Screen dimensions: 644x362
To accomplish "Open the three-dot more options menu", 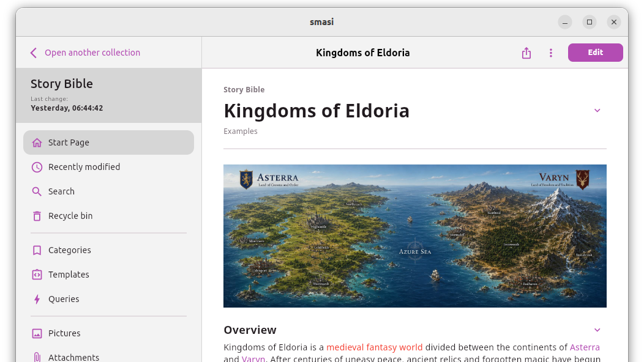I will coord(551,53).
